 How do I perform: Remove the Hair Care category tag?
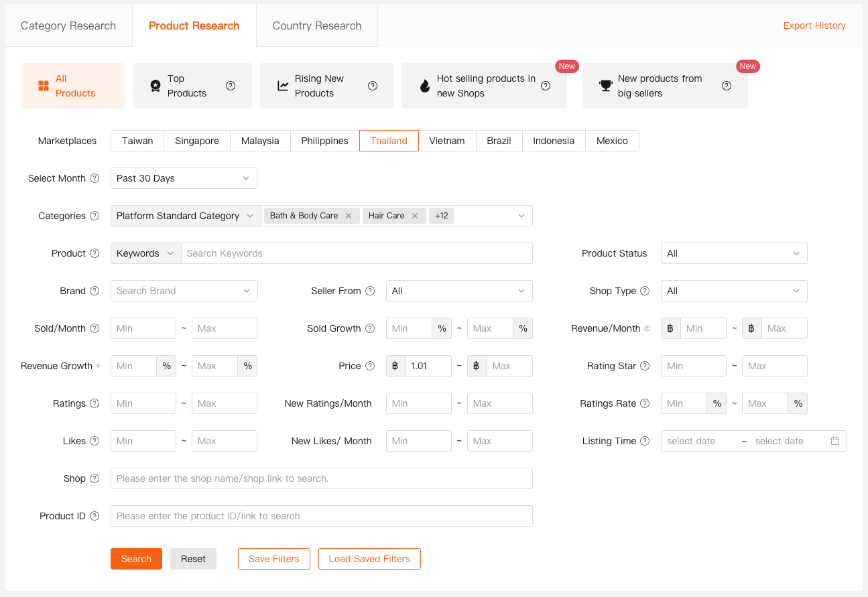pyautogui.click(x=415, y=216)
